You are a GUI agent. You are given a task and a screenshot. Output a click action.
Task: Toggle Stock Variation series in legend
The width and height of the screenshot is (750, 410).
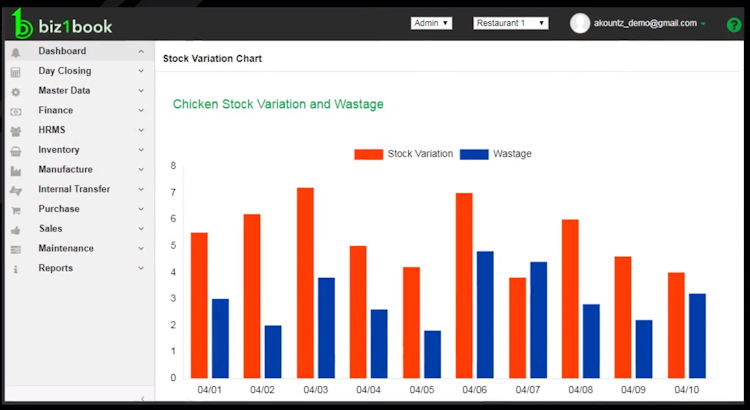coord(403,154)
